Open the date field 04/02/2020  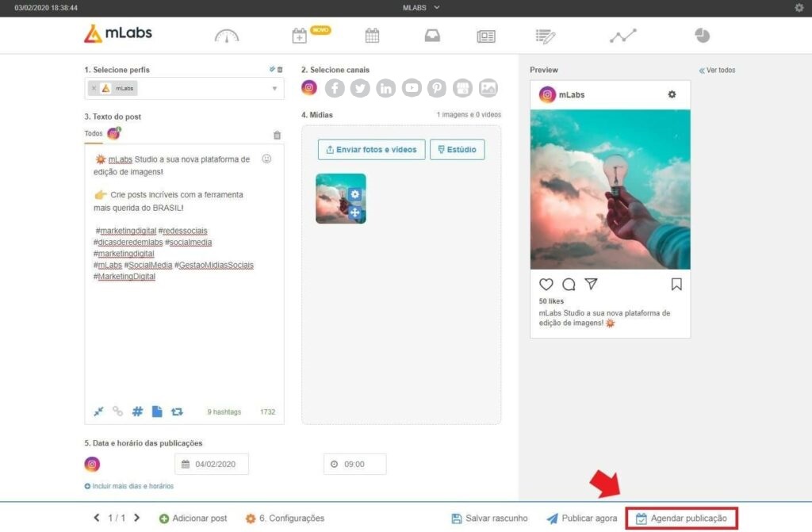click(x=211, y=464)
